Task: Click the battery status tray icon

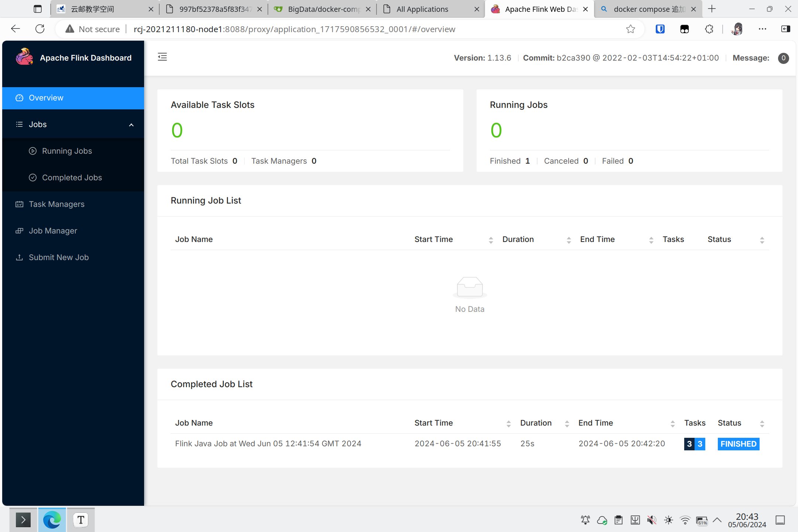Action: pos(702,521)
